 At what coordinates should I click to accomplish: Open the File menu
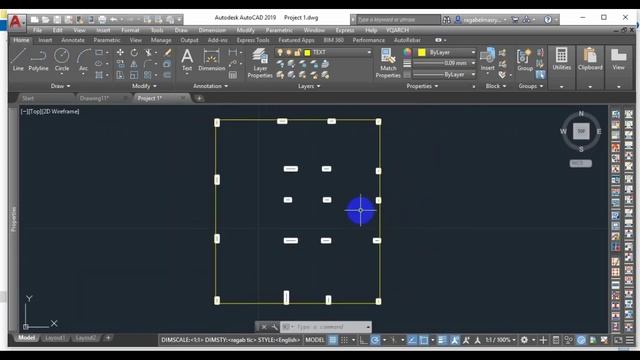click(x=38, y=30)
